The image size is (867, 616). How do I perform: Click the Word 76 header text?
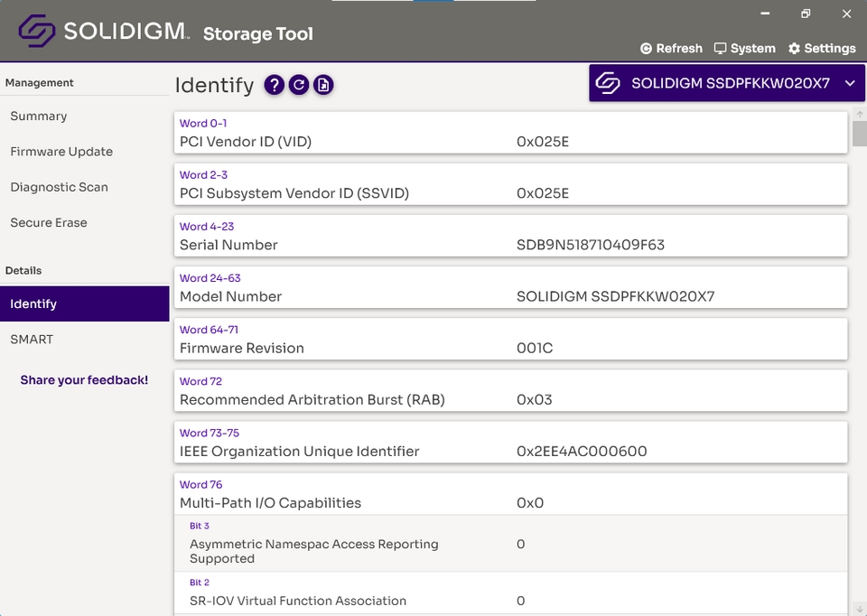(x=201, y=484)
